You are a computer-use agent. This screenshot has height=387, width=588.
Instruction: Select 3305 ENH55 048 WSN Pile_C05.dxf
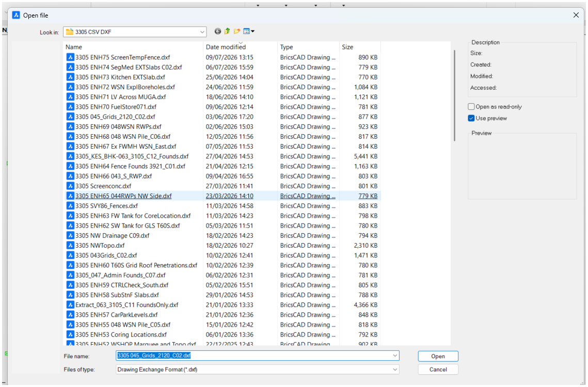[x=123, y=325]
